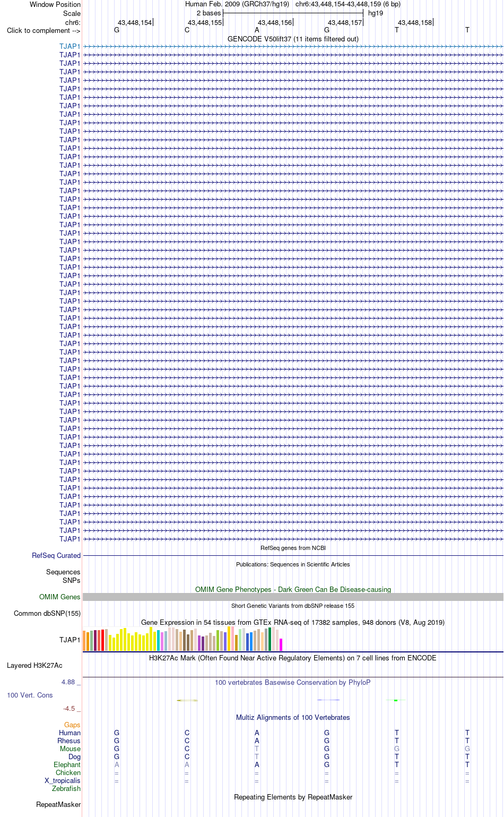Click the 'X_tropicalis' species label
This screenshot has width=504, height=817.
point(63,780)
